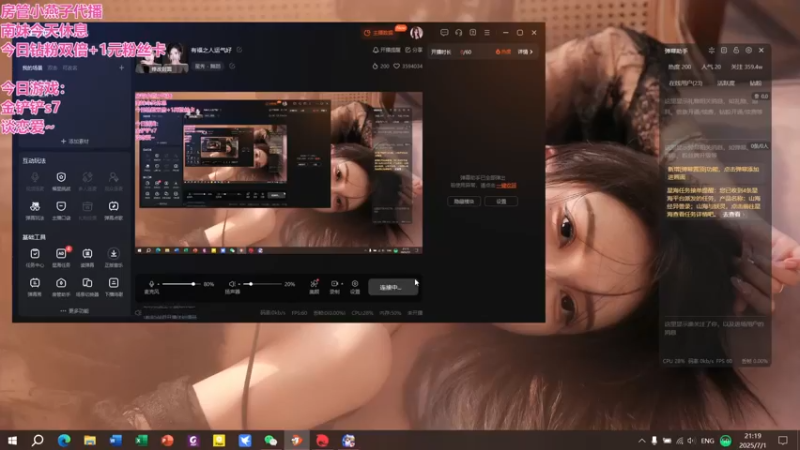This screenshot has height=450, width=800.
Task: Open the third basic tool, between the AD and download icons
Action: click(87, 257)
